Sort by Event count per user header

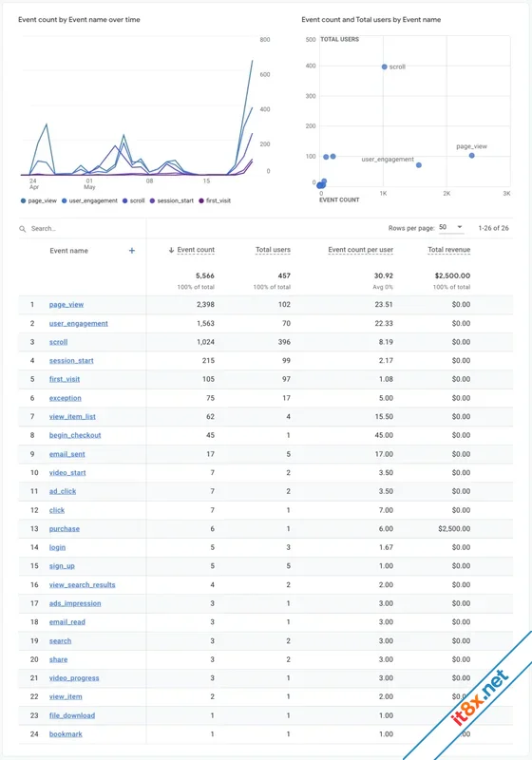[360, 250]
